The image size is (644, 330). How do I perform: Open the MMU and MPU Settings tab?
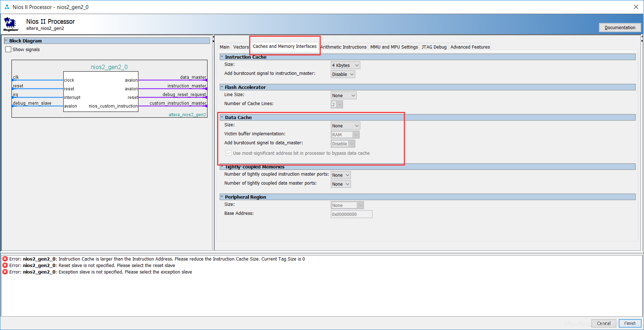[394, 47]
